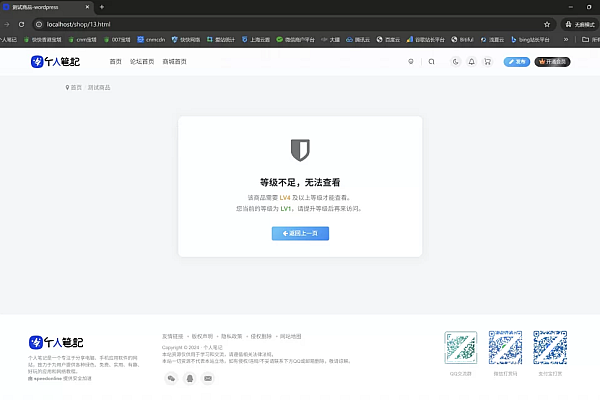This screenshot has width=600, height=400.
Task: Open the 上海云盾 bookmark
Action: point(256,39)
